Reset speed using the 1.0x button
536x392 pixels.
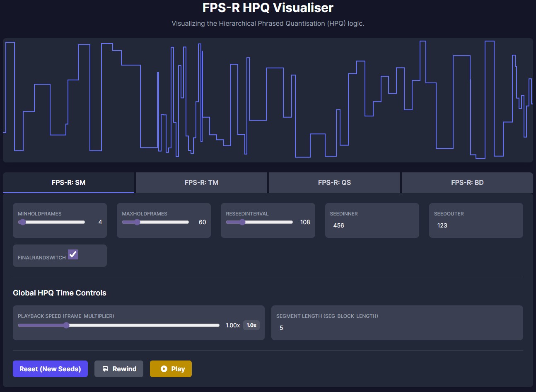(251, 325)
